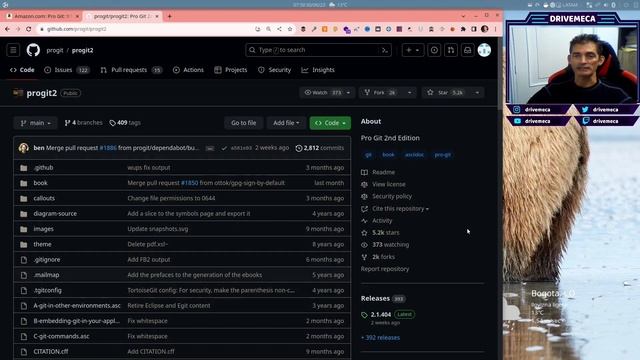Open the callouts folder
The height and width of the screenshot is (360, 640).
point(44,198)
